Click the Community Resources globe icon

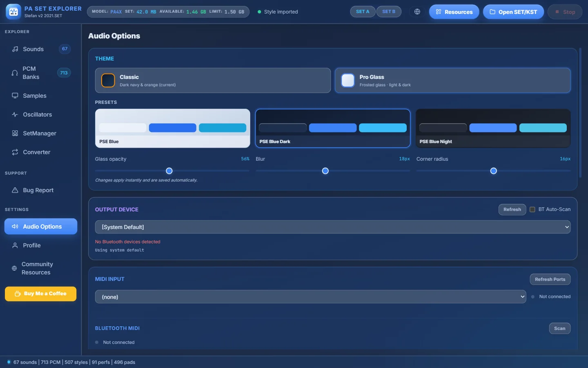[x=14, y=268]
